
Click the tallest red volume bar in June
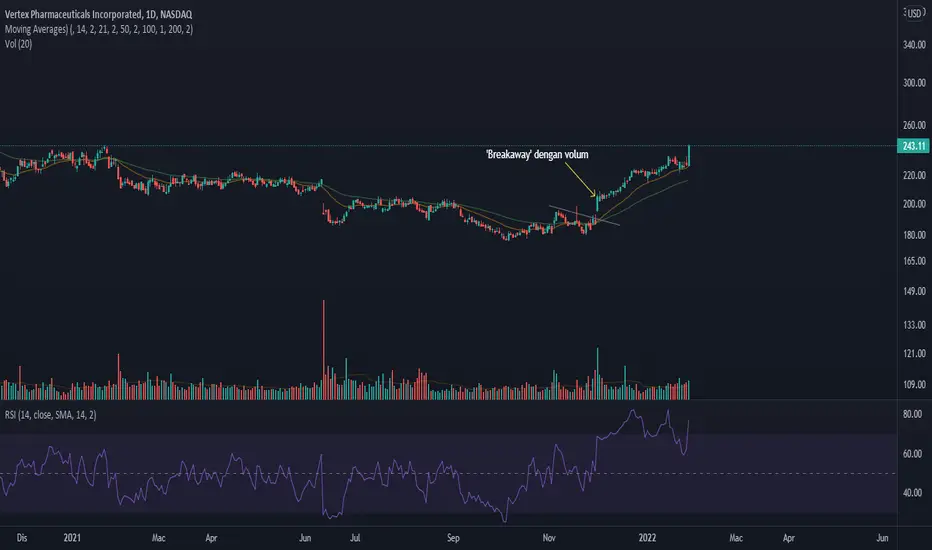point(324,350)
